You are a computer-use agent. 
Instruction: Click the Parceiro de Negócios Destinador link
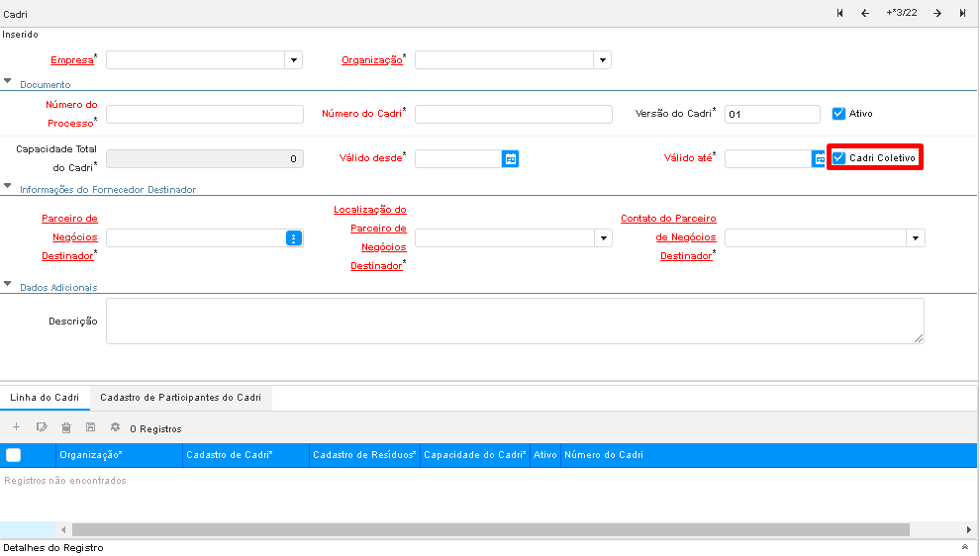(69, 236)
